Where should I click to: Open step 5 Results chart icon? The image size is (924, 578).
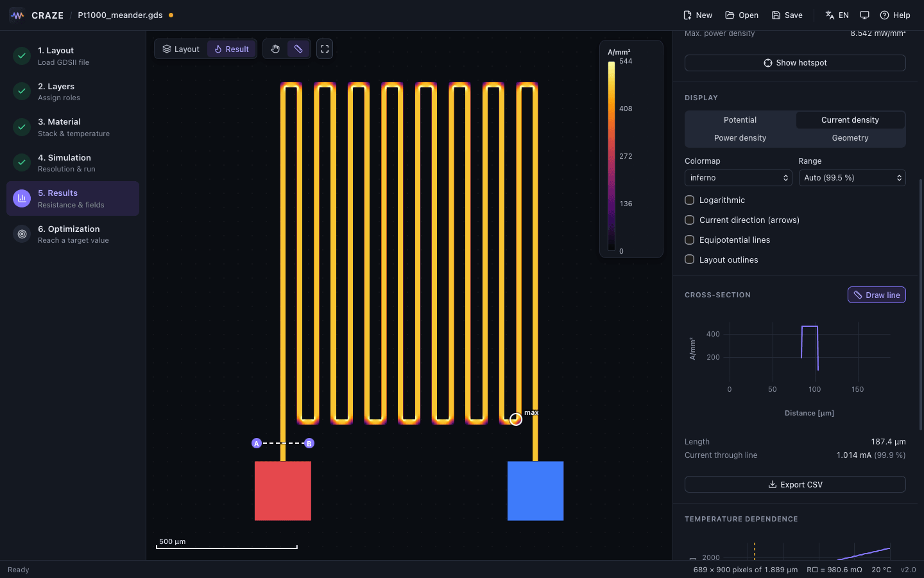coord(22,198)
